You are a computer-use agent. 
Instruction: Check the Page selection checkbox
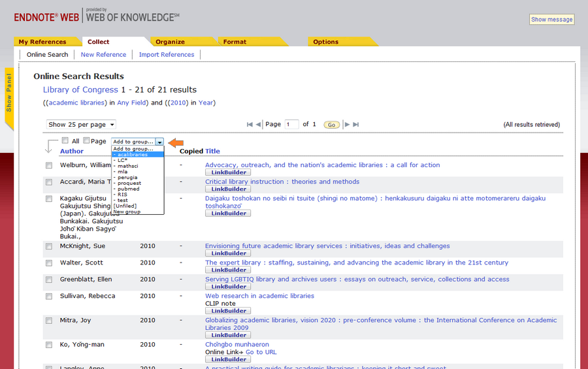tap(87, 140)
